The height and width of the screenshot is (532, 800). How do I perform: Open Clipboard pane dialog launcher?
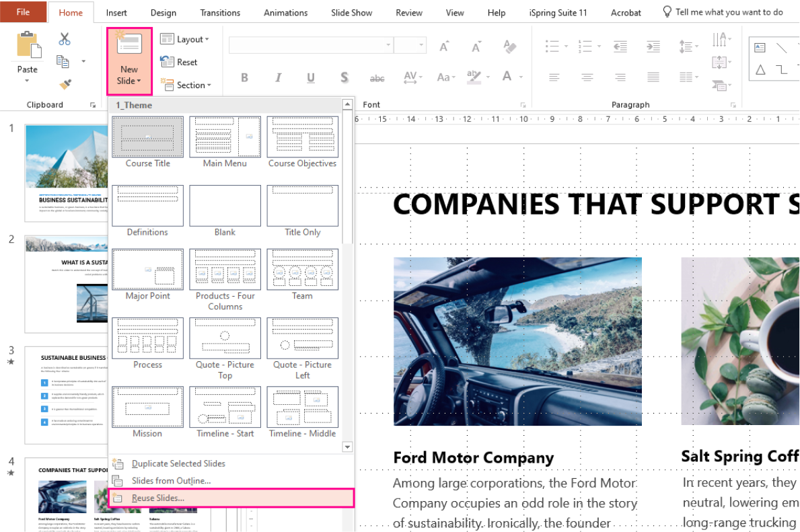pyautogui.click(x=93, y=105)
